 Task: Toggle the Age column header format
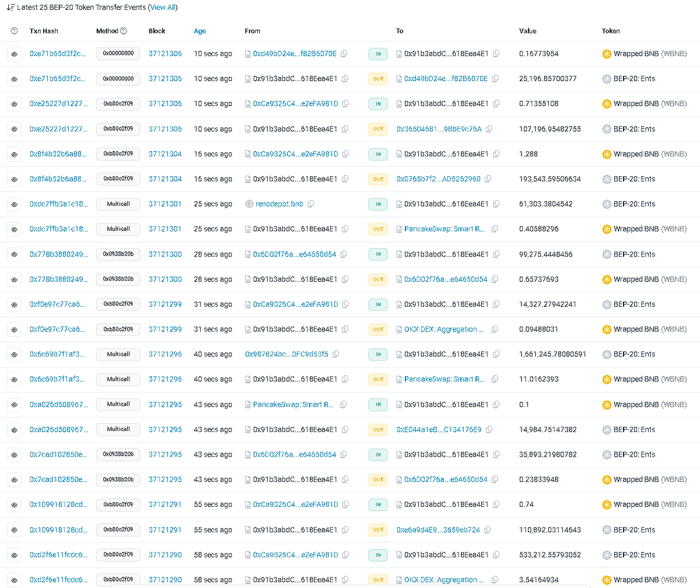coord(200,31)
